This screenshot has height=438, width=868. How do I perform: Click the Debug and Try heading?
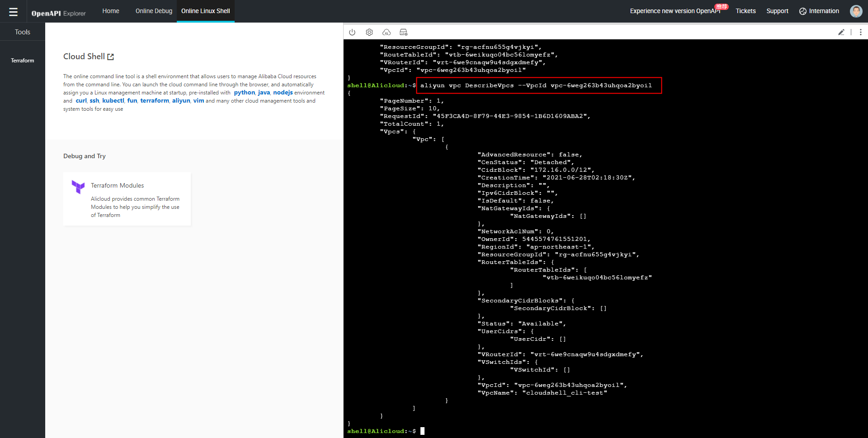pos(85,156)
